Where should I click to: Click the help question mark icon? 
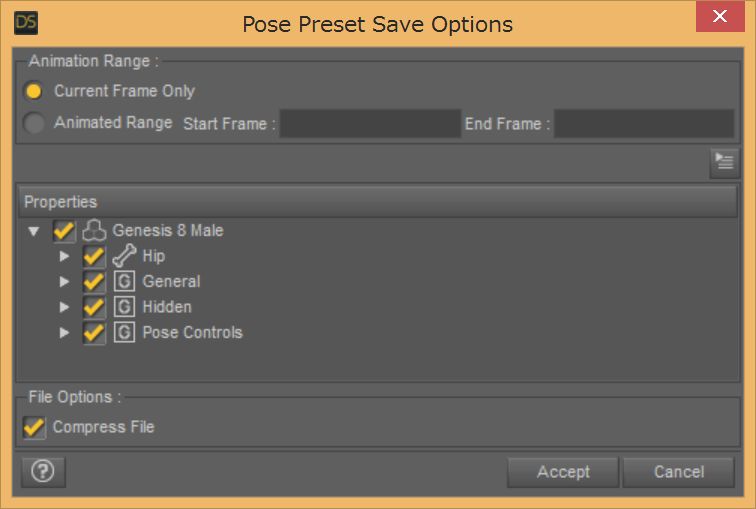point(43,471)
